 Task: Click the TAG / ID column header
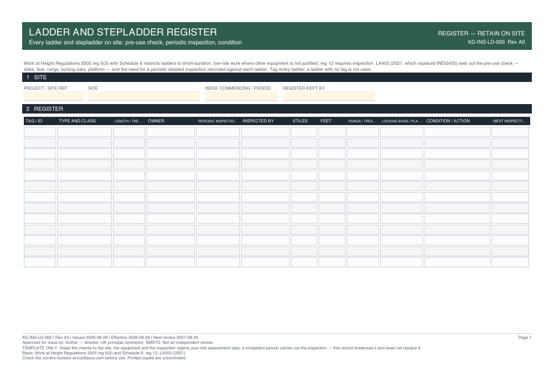coord(34,121)
